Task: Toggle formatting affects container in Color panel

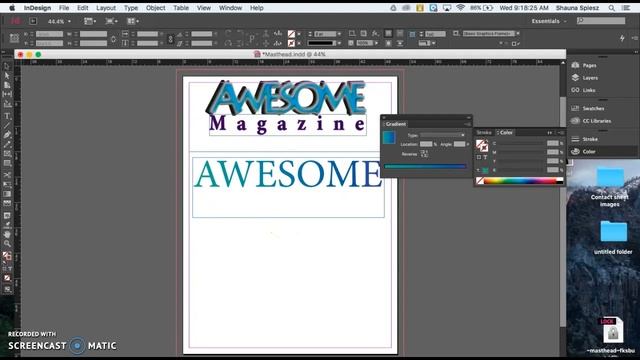Action: [x=479, y=157]
